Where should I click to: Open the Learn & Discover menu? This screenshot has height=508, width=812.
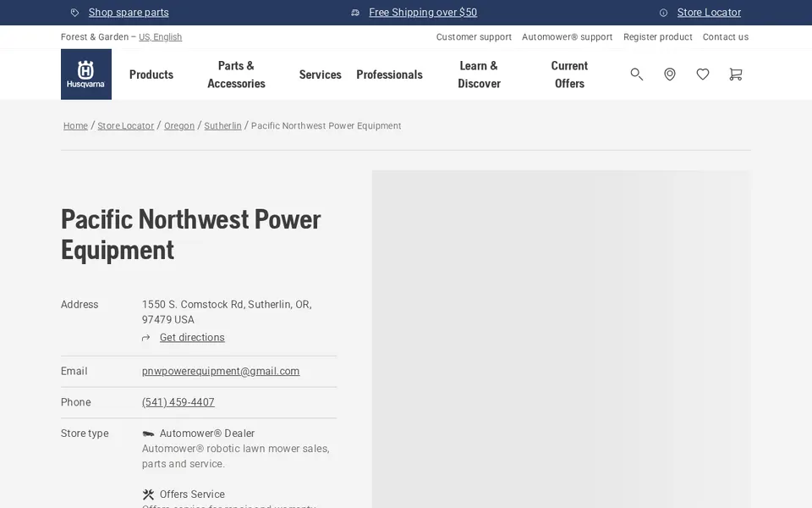[479, 75]
